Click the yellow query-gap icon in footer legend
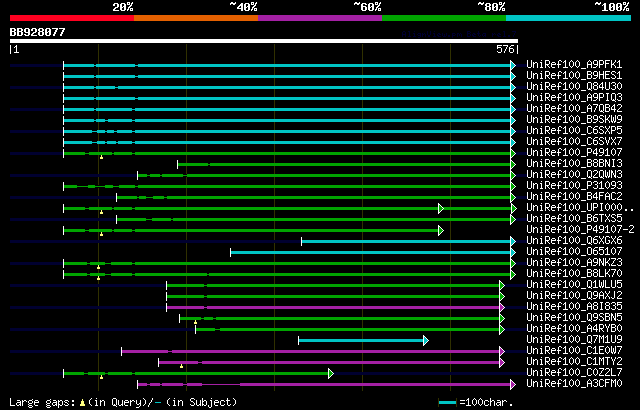The height and width of the screenshot is (410, 640). [x=82, y=403]
